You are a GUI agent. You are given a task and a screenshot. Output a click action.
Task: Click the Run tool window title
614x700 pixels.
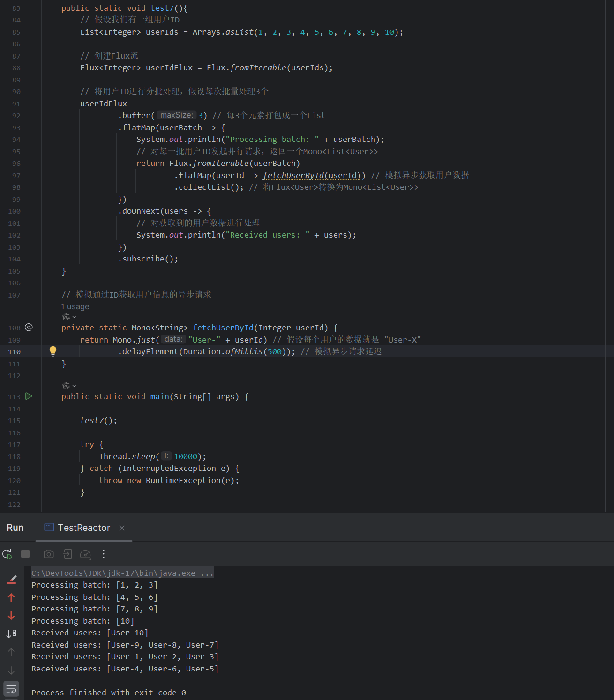pos(15,528)
